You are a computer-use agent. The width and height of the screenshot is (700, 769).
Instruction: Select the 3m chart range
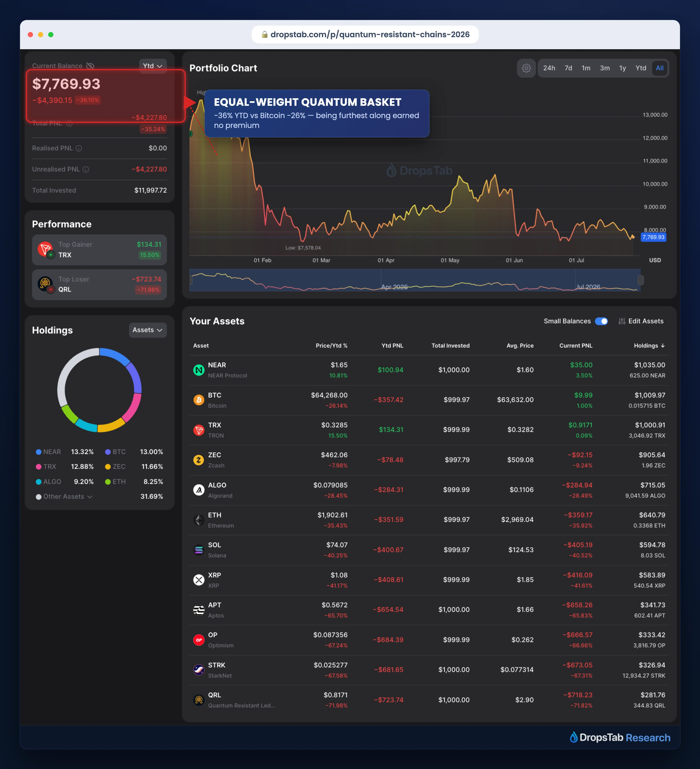coord(605,68)
